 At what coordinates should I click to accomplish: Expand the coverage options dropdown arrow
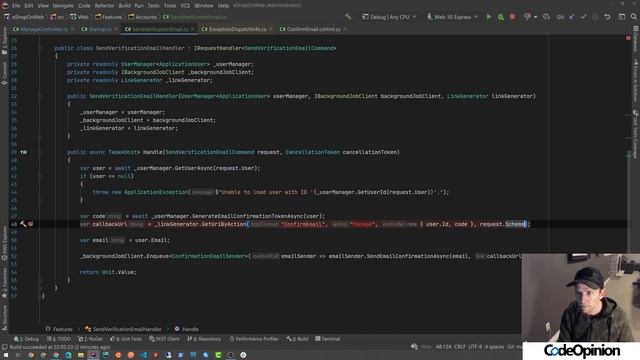[535, 17]
